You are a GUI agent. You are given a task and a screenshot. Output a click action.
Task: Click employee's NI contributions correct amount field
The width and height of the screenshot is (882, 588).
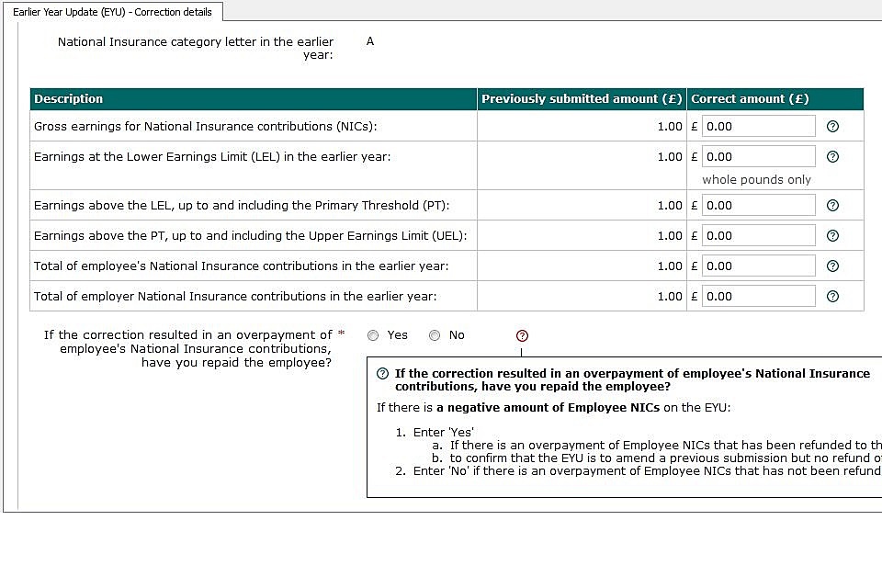coord(758,266)
